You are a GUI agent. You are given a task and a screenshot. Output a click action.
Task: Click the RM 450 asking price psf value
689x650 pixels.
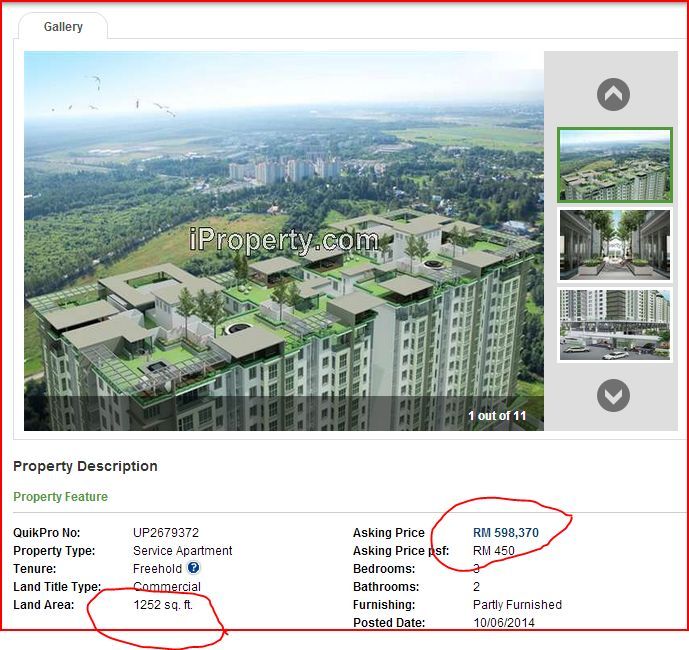click(x=494, y=551)
